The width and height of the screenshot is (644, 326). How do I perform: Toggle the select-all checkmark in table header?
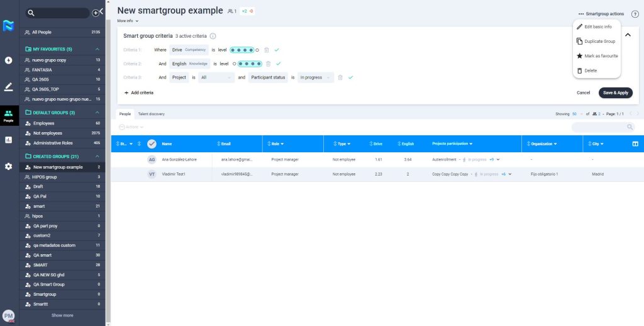tap(152, 144)
